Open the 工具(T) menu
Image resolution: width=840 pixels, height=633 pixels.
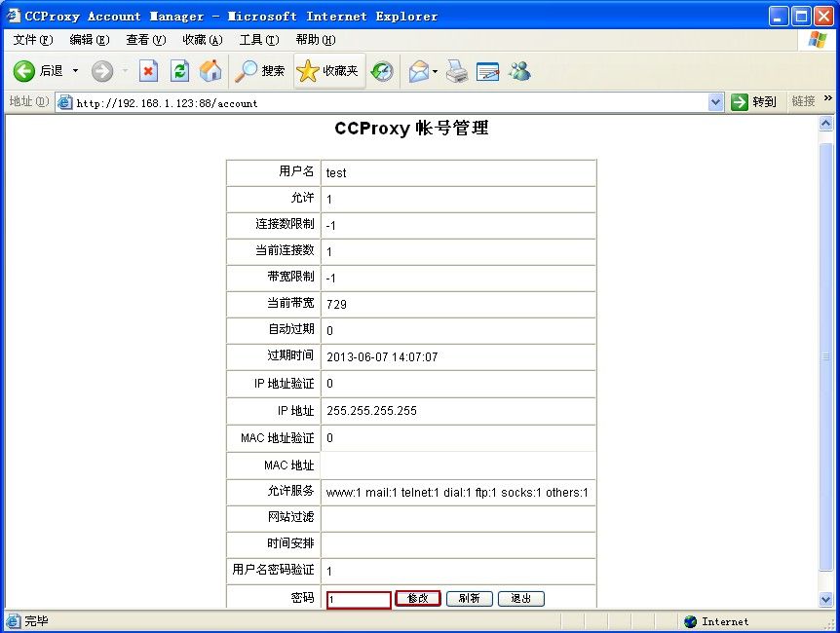click(x=259, y=40)
